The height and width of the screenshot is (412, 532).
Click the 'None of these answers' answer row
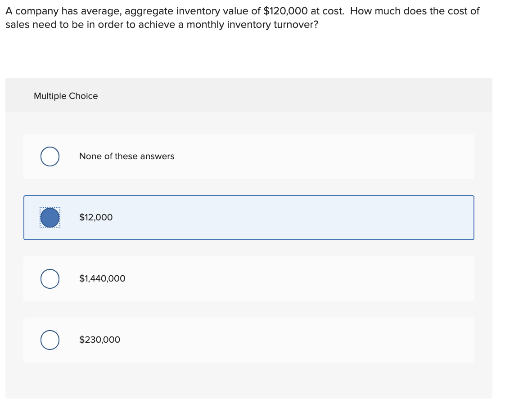click(x=249, y=157)
